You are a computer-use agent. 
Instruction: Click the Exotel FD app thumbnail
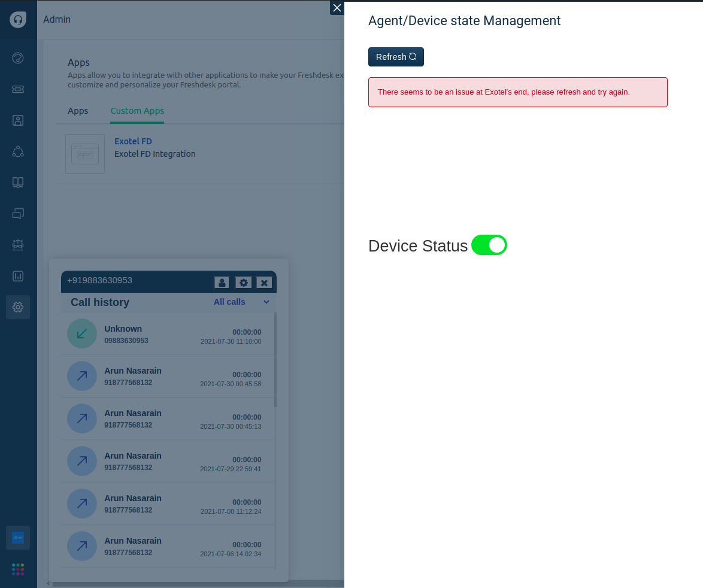tap(85, 154)
